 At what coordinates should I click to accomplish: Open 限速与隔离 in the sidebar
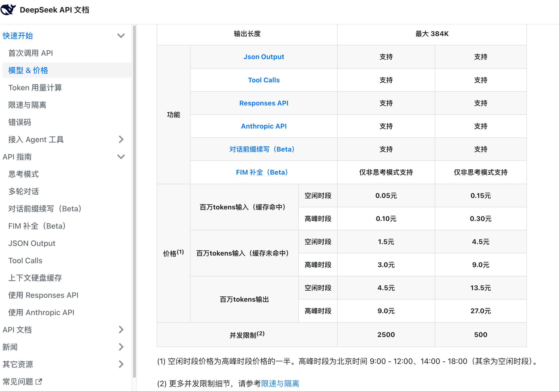[27, 105]
